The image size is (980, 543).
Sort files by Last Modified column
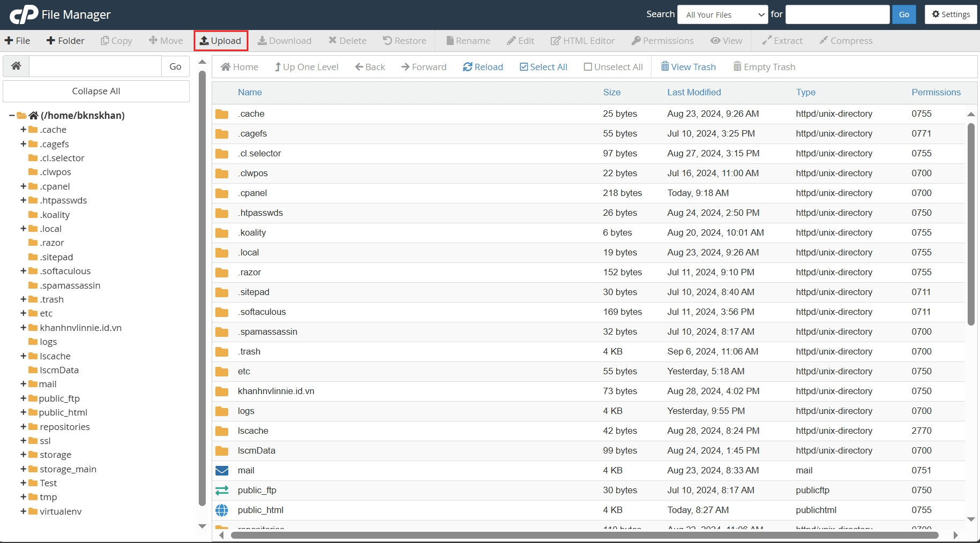click(x=694, y=92)
